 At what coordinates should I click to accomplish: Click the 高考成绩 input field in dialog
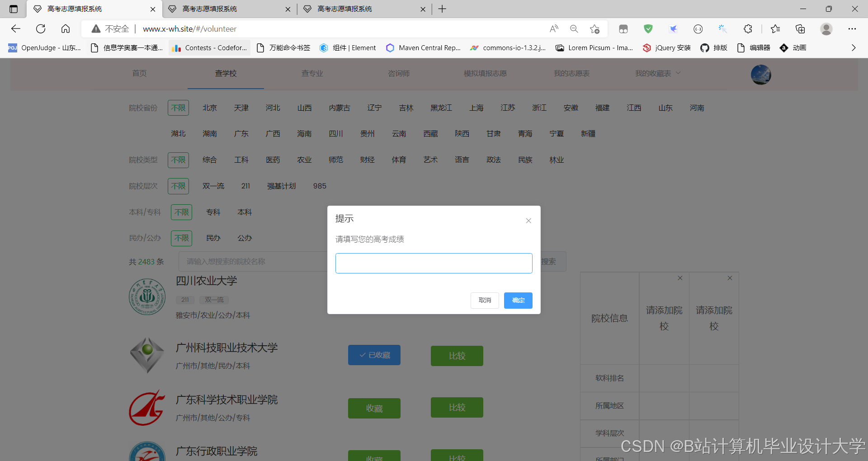pyautogui.click(x=434, y=263)
